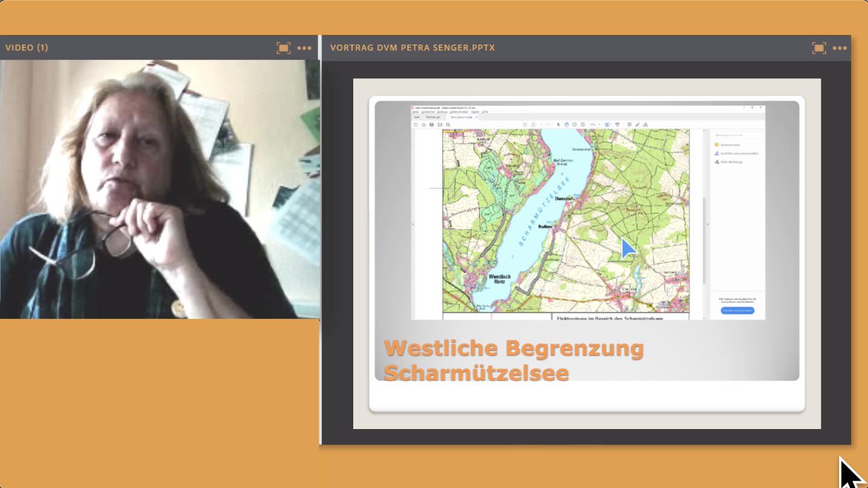Screen dimensions: 868x488
Task: Open share pod options menu (three dots)
Action: pos(840,48)
